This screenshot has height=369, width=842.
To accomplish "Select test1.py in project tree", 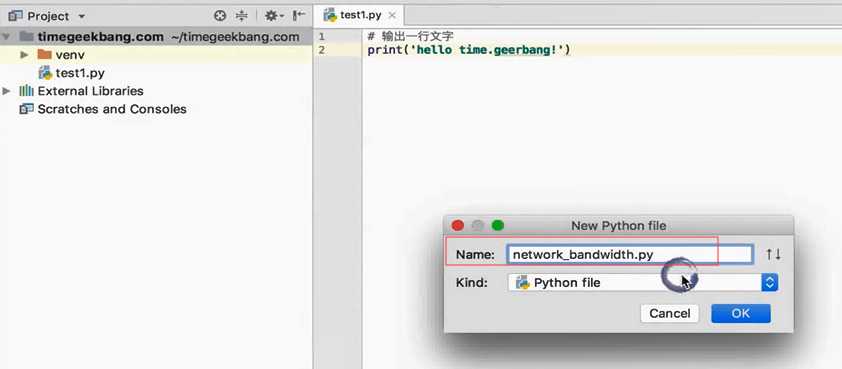I will point(80,73).
